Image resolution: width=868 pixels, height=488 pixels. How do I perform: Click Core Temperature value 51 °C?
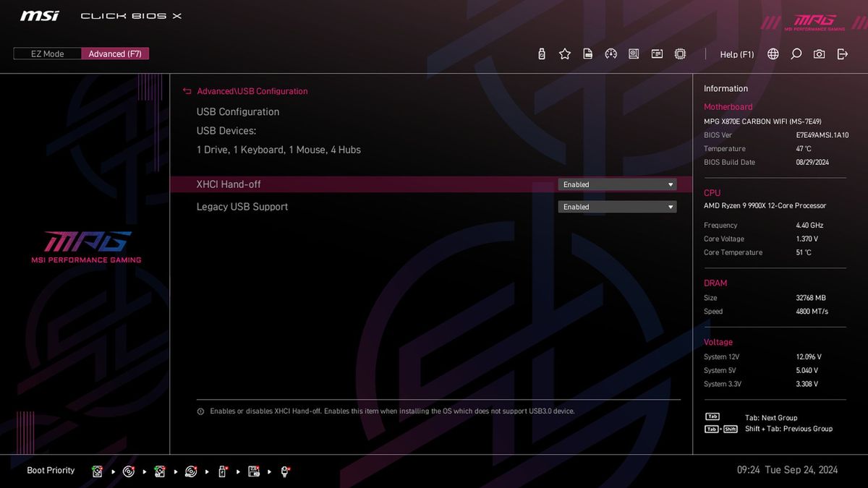coord(804,252)
